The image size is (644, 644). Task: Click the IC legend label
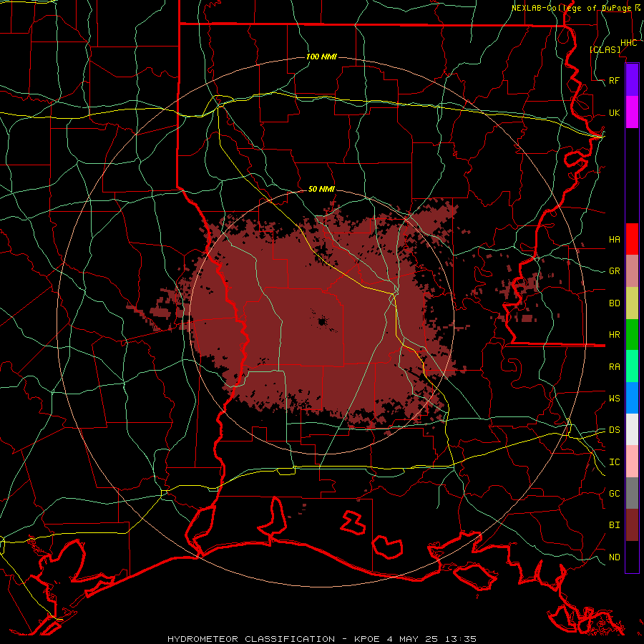tap(615, 462)
